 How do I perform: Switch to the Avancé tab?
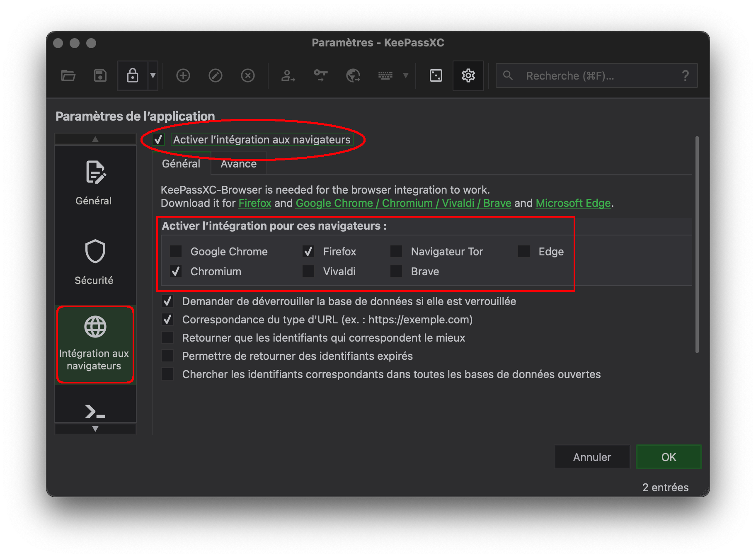click(x=239, y=164)
